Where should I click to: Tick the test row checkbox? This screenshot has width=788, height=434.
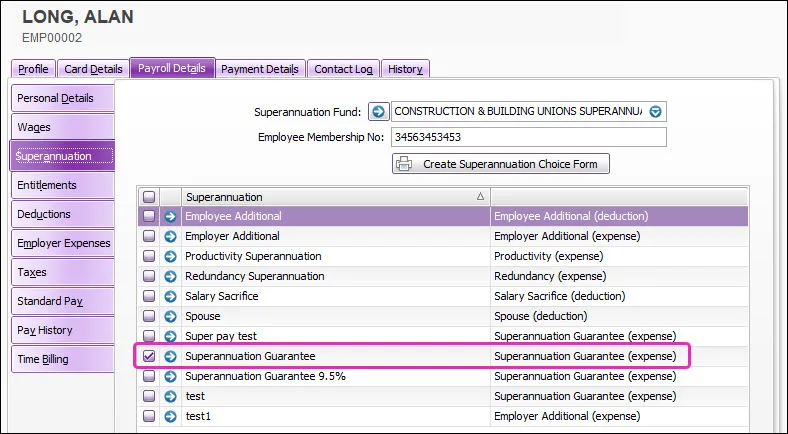tap(149, 396)
